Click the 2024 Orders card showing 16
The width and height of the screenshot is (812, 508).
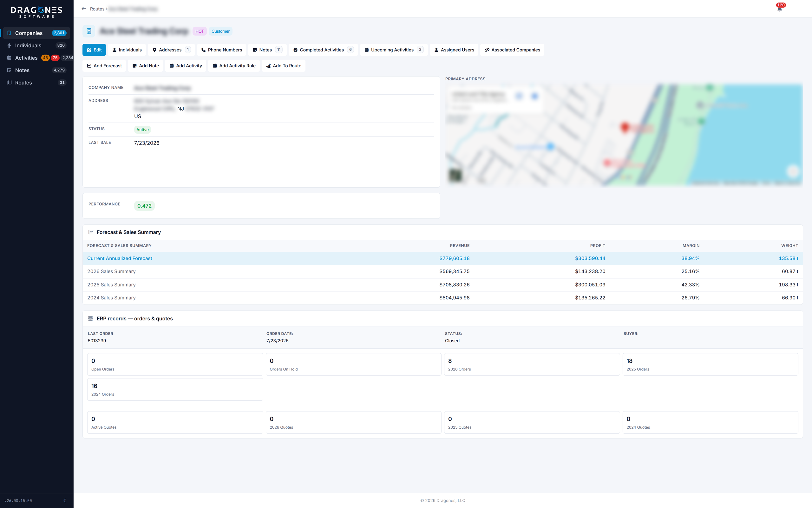175,389
